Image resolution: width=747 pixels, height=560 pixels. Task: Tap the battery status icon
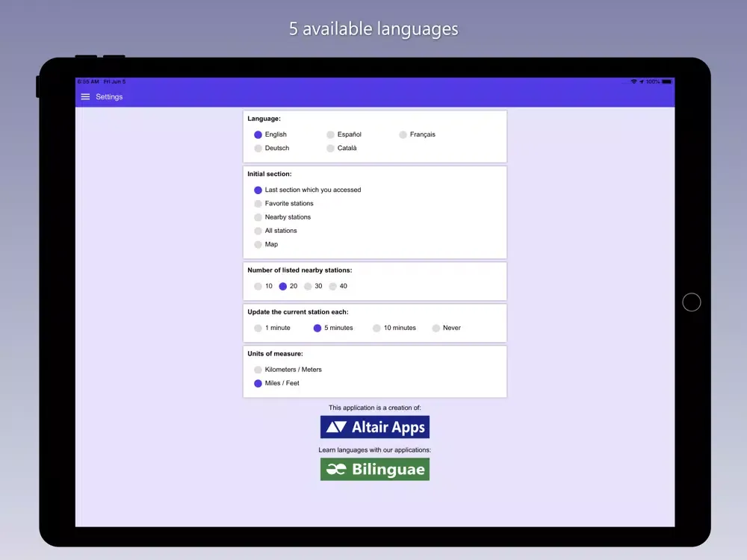(x=666, y=82)
